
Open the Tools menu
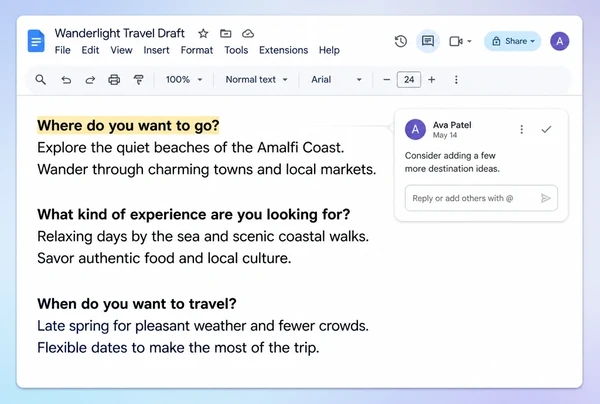point(236,50)
